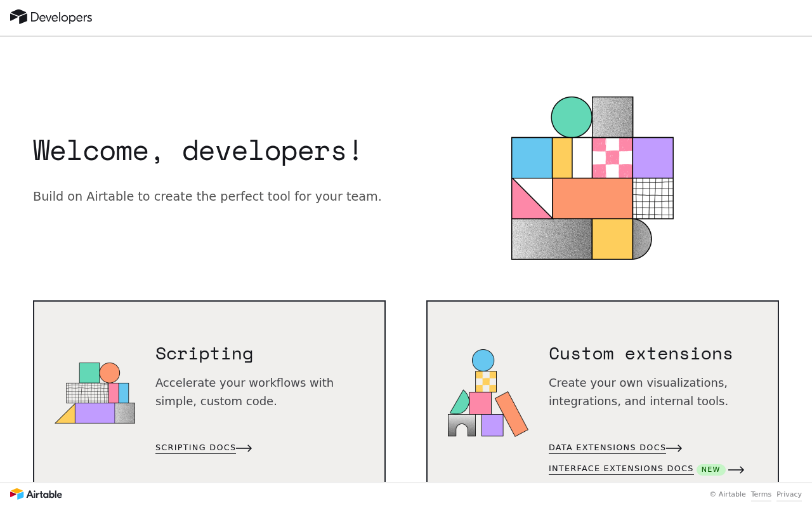This screenshot has width=812, height=508.
Task: Click the Custom extensions heading
Action: [x=641, y=353]
